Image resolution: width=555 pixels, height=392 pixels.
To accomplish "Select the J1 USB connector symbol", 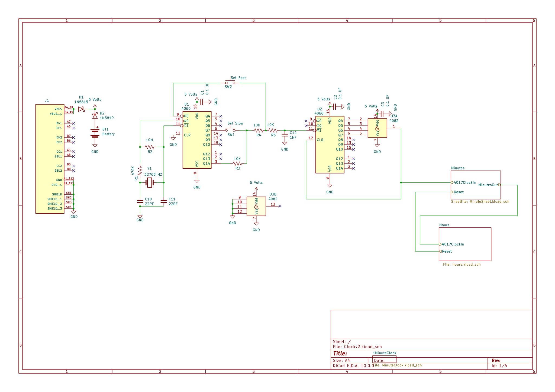I will [50, 159].
